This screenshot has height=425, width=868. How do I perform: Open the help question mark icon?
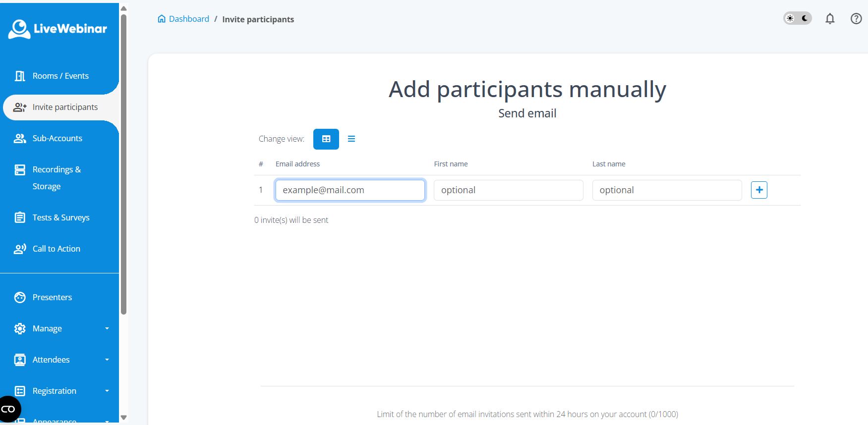pyautogui.click(x=856, y=19)
